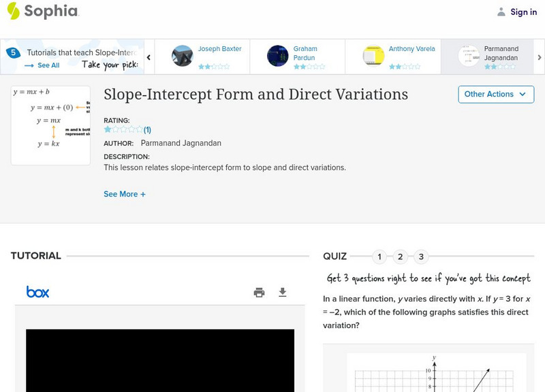Go to quiz question 3
The width and height of the screenshot is (545, 392).
coord(421,257)
